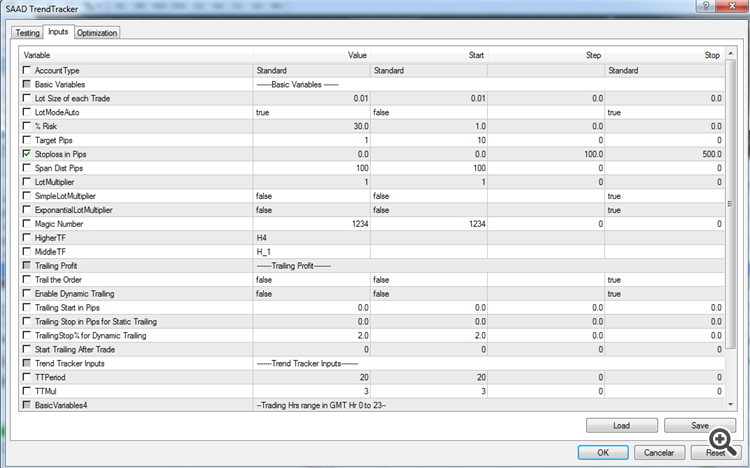Click scrollbar up arrow
This screenshot has height=468, width=750.
click(730, 53)
